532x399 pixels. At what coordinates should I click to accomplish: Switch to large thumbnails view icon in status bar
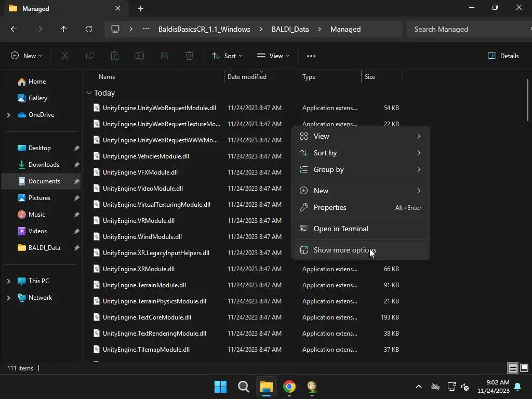pos(524,368)
